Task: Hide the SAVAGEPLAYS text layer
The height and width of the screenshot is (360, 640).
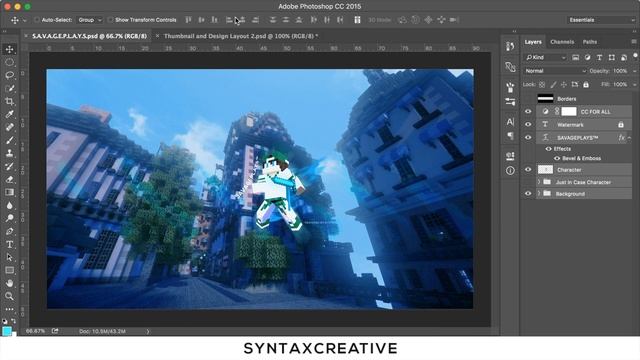Action: point(528,138)
